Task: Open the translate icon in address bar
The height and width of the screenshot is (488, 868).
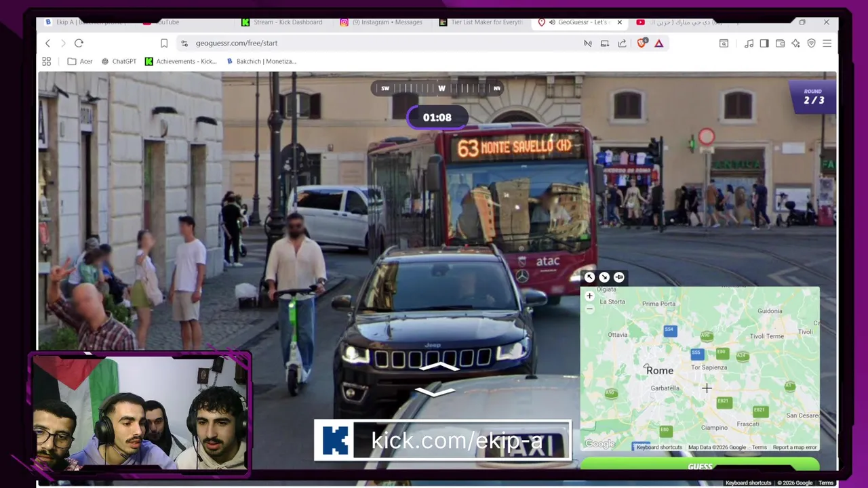Action: (588, 43)
